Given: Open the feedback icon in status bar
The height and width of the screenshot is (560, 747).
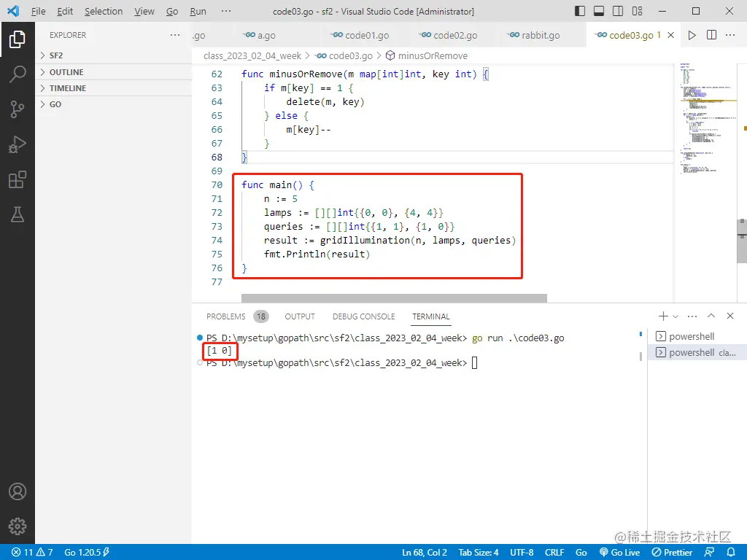Looking at the screenshot, I should 709,553.
